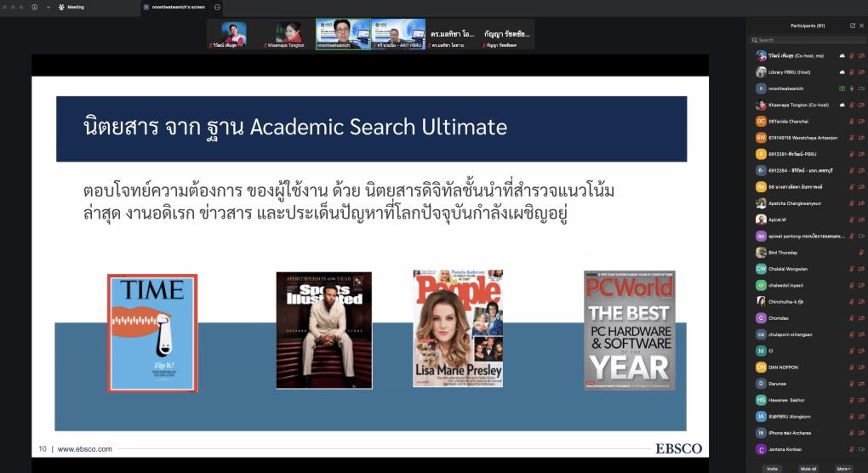Click the Participants (91) panel title
This screenshot has height=473, width=868.
(807, 26)
